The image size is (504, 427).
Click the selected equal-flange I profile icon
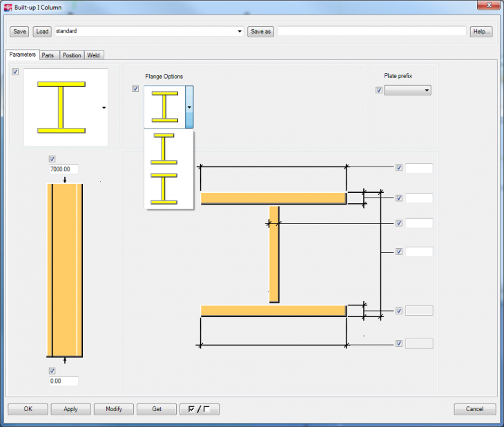pos(164,107)
